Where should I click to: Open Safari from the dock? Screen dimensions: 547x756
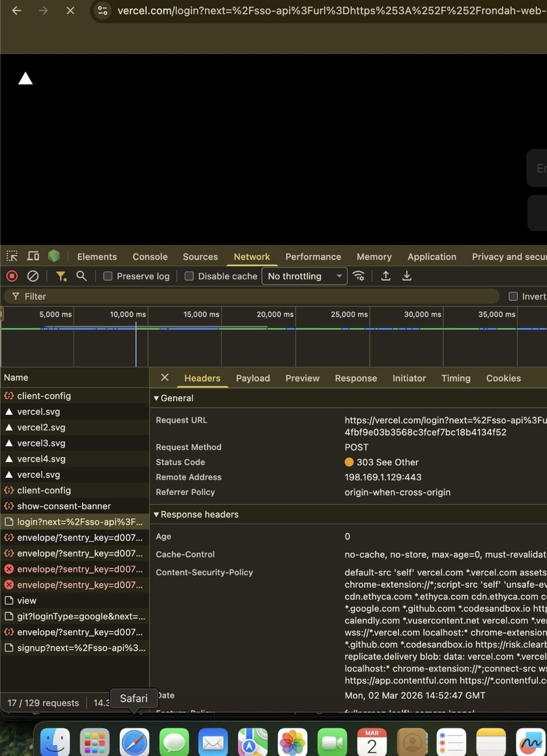click(134, 742)
